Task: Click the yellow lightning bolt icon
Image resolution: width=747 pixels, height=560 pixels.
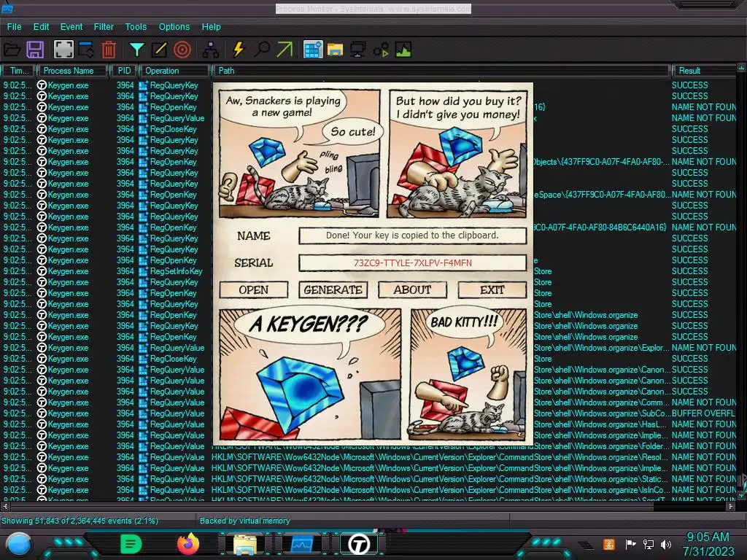Action: click(x=239, y=50)
